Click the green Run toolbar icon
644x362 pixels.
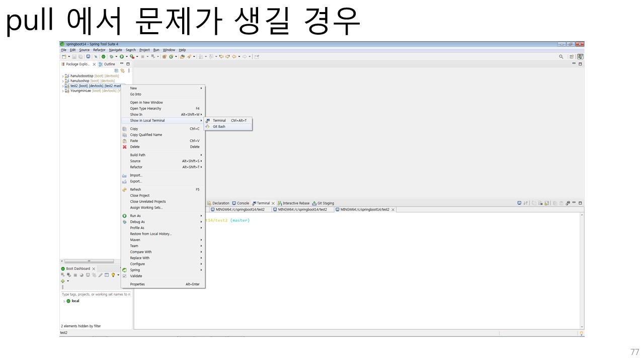pyautogui.click(x=122, y=57)
